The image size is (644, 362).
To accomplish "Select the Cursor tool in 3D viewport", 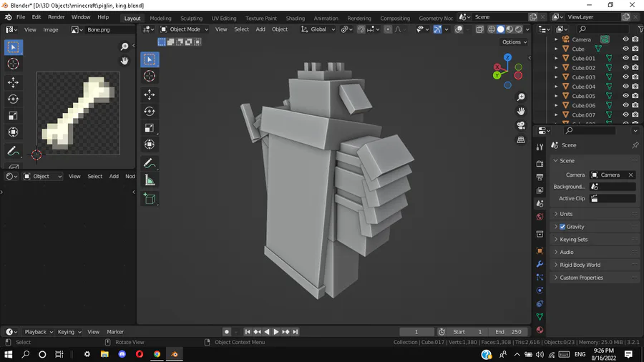I will click(x=150, y=76).
